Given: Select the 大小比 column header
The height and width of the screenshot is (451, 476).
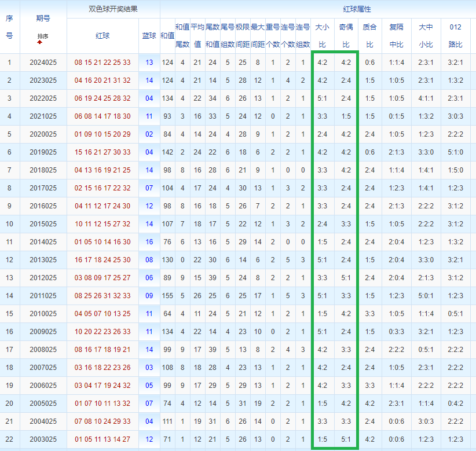Looking at the screenshot, I should (x=323, y=35).
